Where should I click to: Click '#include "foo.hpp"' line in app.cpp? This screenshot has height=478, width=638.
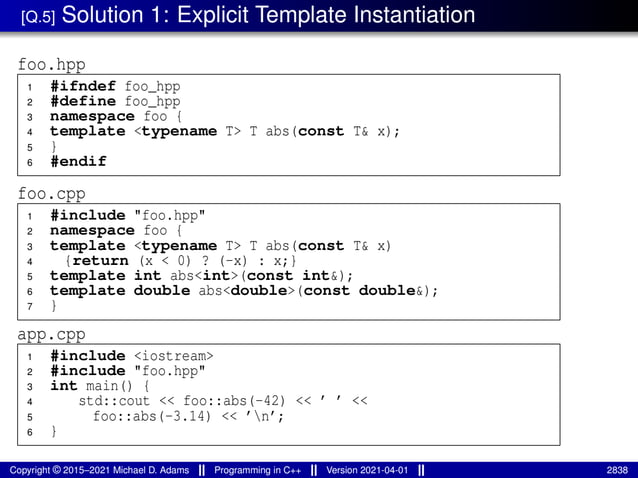pos(128,371)
